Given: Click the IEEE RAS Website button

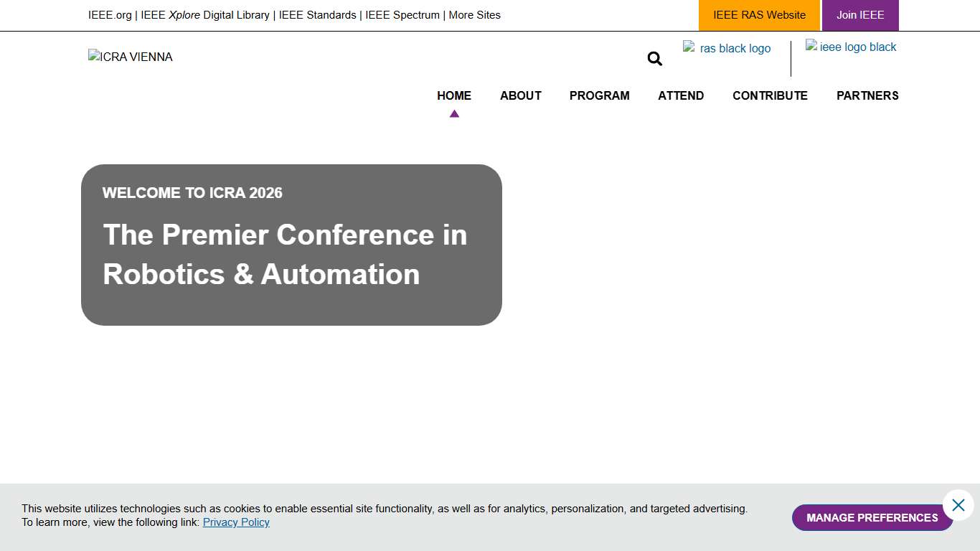Looking at the screenshot, I should [758, 14].
